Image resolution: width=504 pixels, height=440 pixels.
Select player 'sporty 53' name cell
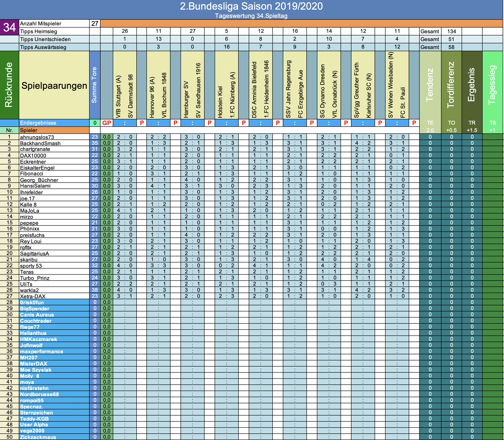point(54,265)
